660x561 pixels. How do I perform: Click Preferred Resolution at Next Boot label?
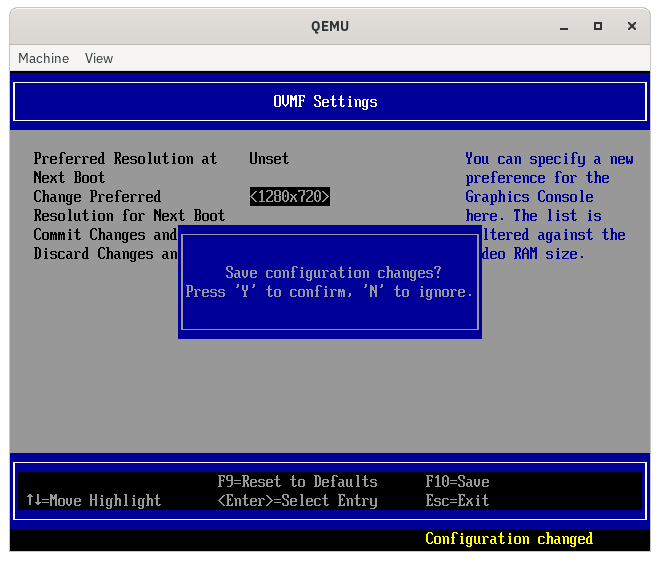coord(125,168)
